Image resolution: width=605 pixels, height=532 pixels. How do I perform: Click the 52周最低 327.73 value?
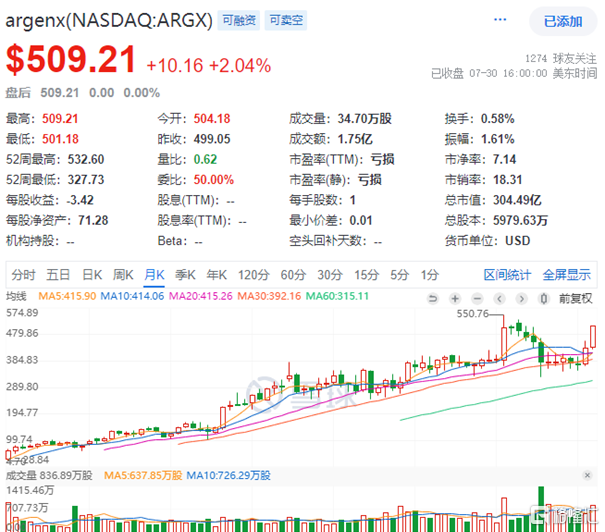(x=86, y=180)
